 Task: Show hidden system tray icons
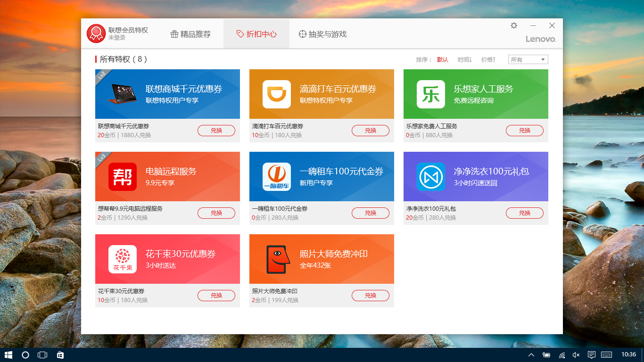(531, 355)
